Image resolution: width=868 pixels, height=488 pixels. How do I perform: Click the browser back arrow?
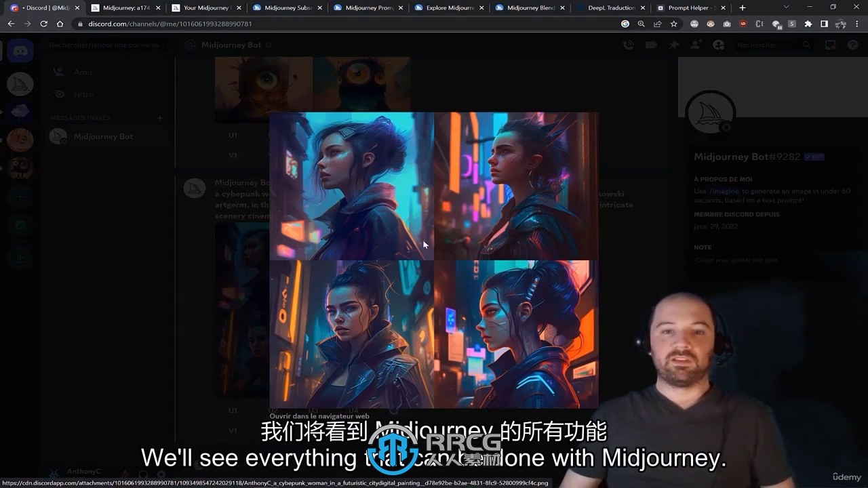point(11,24)
